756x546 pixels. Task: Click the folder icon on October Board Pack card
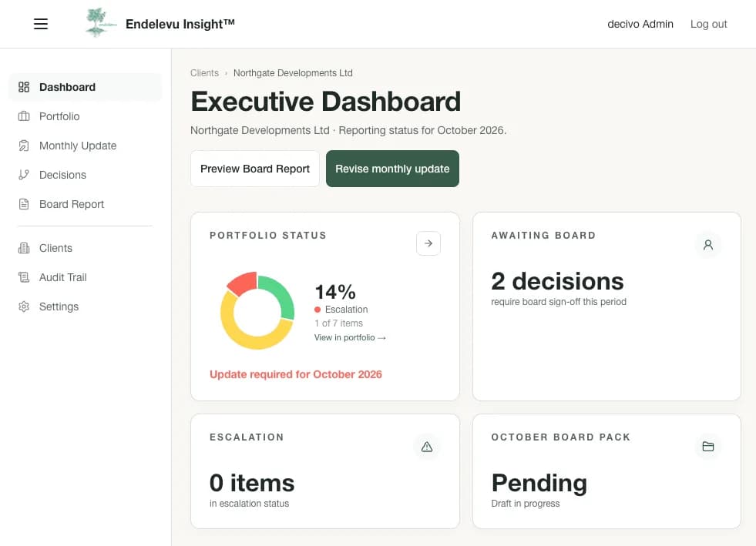(707, 447)
